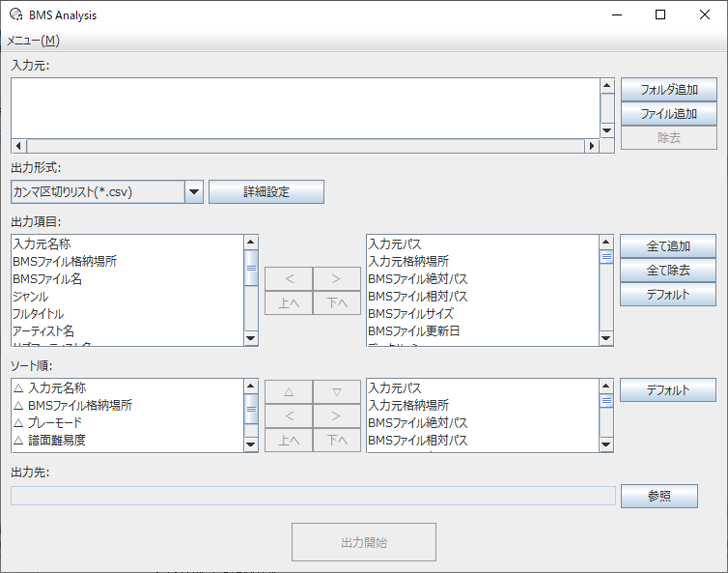Image resolution: width=728 pixels, height=573 pixels.
Task: Open the メニュー(M) menu
Action: coord(33,41)
